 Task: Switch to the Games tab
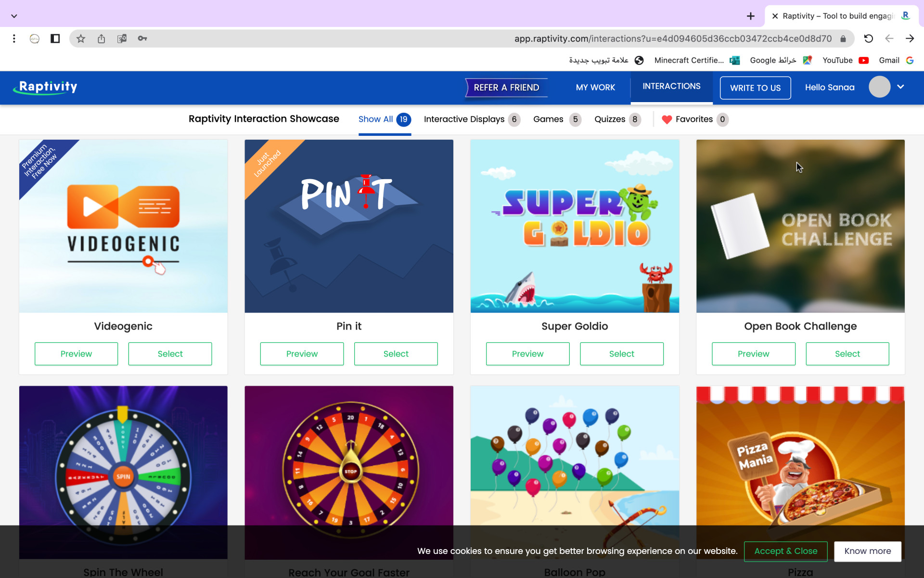coord(557,119)
